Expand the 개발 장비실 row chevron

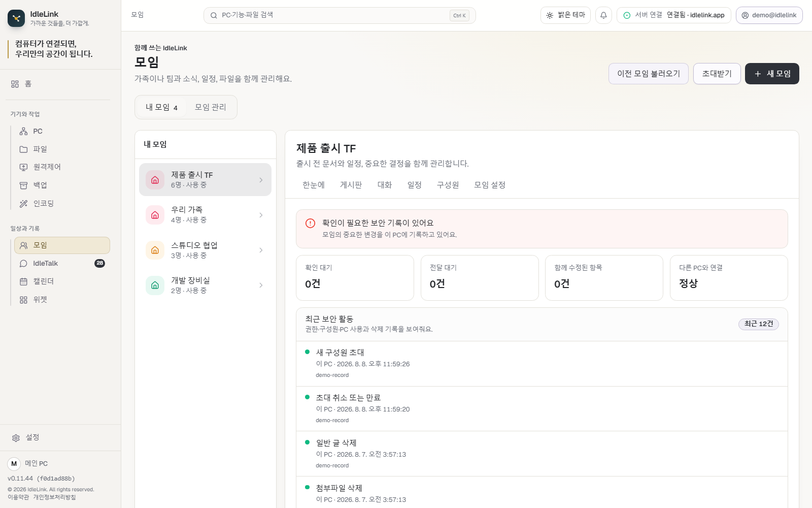(261, 285)
